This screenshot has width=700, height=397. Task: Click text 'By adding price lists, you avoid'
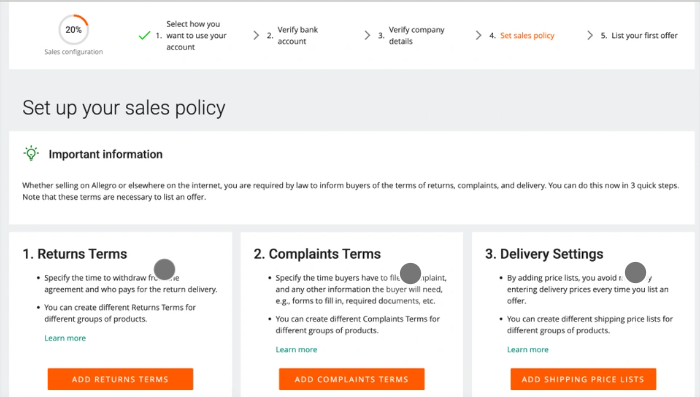coord(562,278)
